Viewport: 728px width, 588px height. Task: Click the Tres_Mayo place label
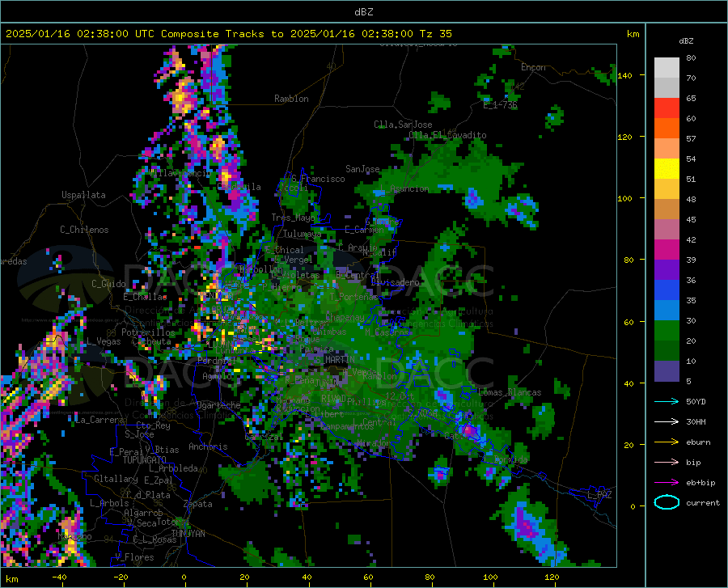(293, 218)
